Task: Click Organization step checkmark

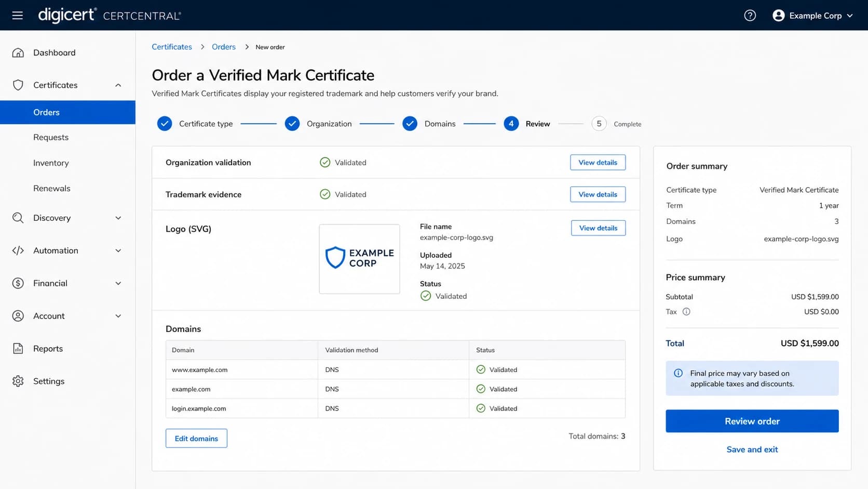Action: coord(292,124)
